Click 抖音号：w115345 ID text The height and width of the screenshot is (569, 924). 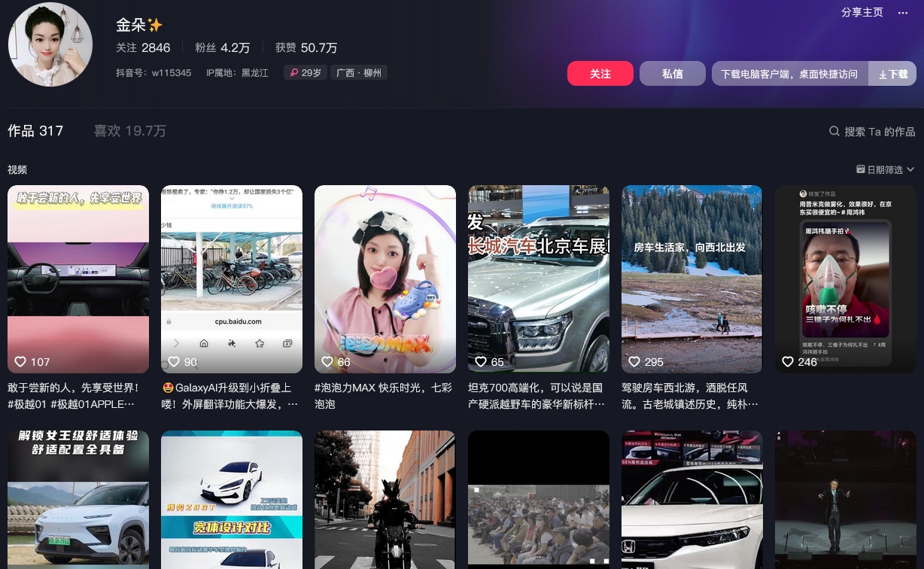tap(153, 73)
